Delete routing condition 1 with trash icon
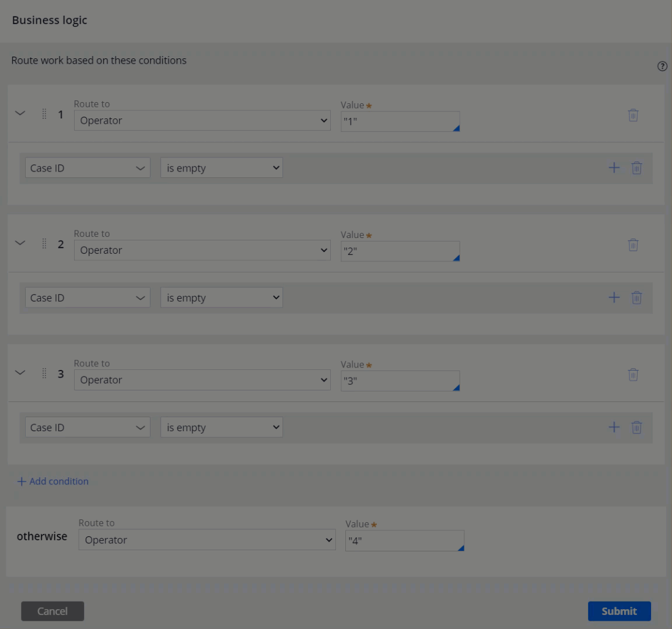This screenshot has width=672, height=629. (633, 115)
